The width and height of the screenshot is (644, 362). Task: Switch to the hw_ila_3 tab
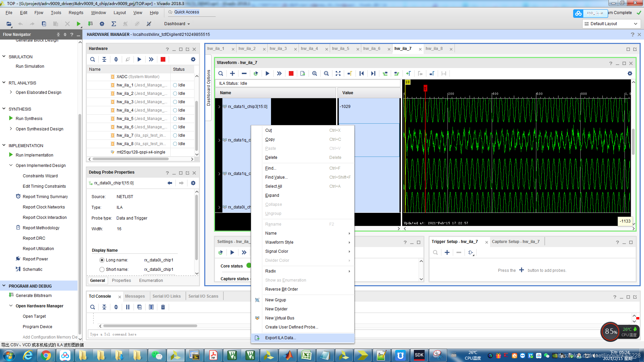coord(278,48)
